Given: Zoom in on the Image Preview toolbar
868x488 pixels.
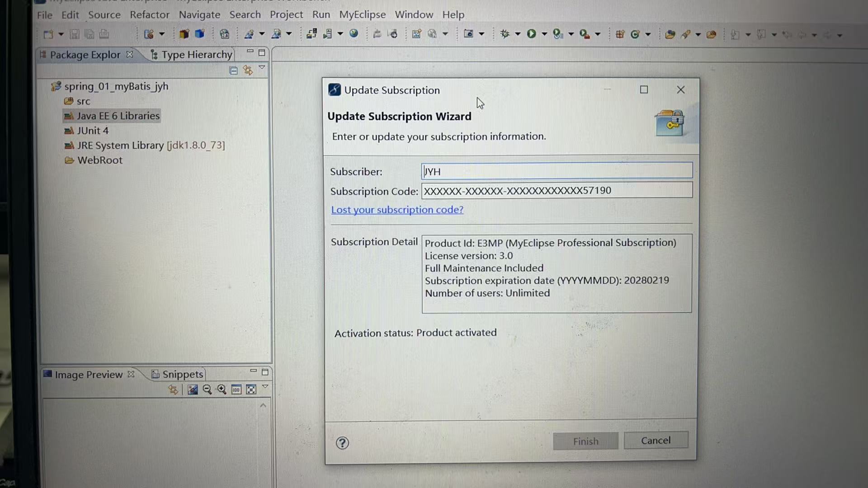Looking at the screenshot, I should (222, 389).
